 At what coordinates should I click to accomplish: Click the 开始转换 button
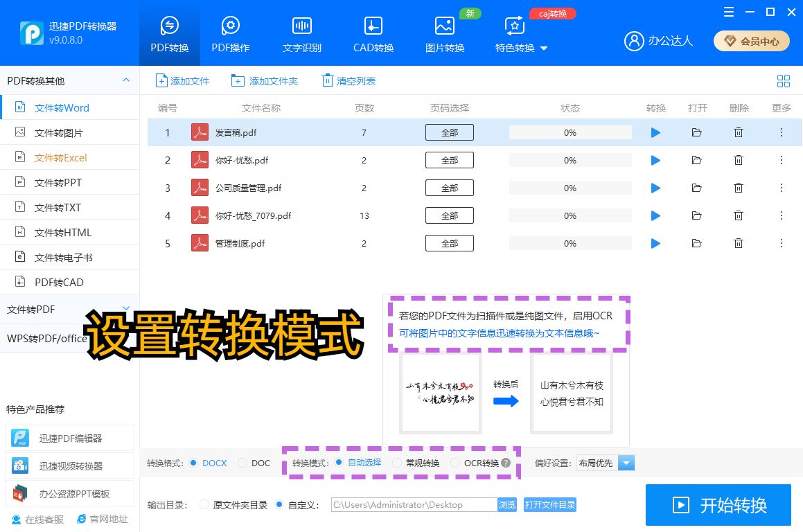coord(718,505)
